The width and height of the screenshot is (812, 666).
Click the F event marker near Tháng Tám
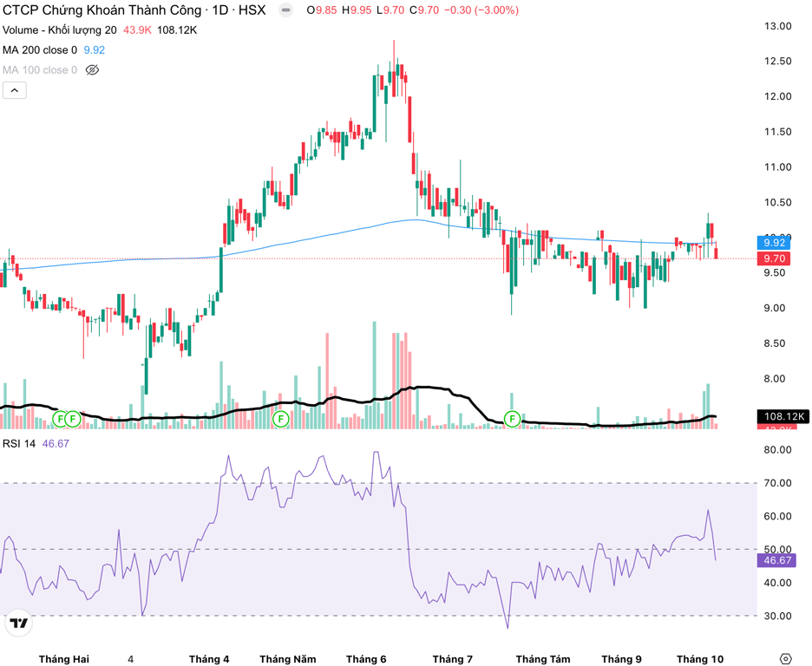[x=512, y=419]
